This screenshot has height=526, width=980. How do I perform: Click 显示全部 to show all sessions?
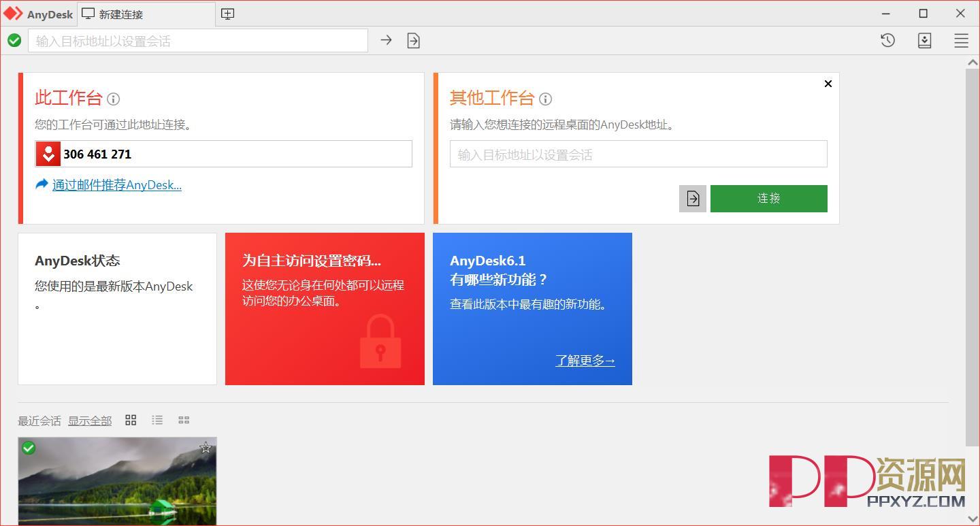(90, 421)
